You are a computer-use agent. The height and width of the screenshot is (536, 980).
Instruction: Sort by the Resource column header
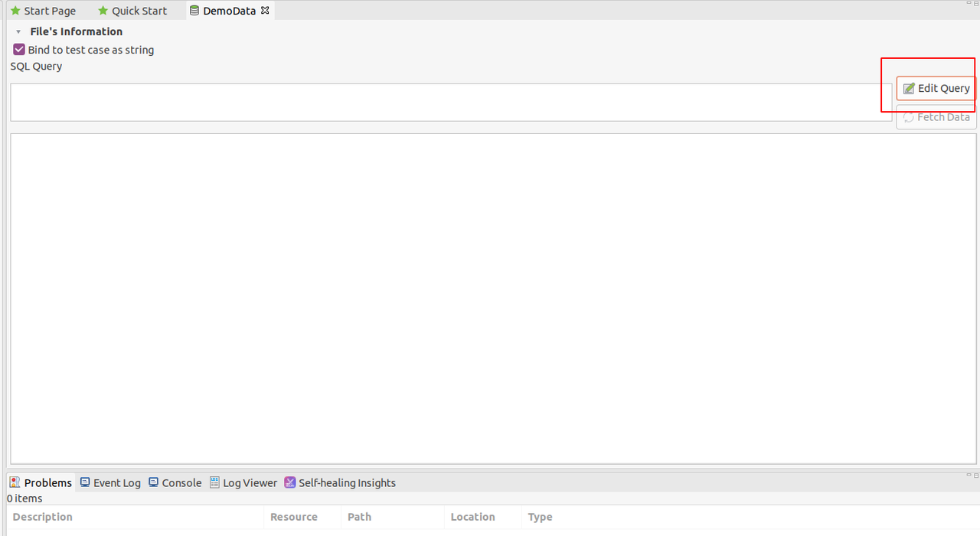click(x=303, y=517)
